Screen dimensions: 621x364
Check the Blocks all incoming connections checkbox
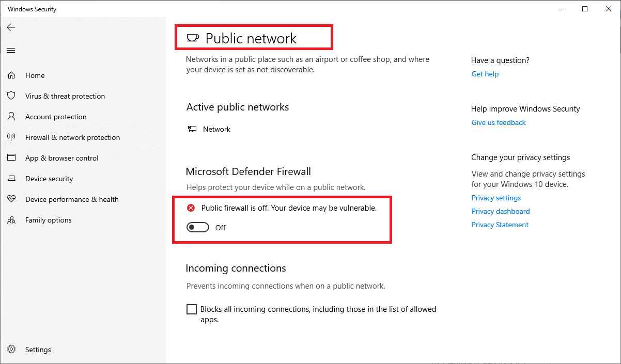pyautogui.click(x=192, y=309)
